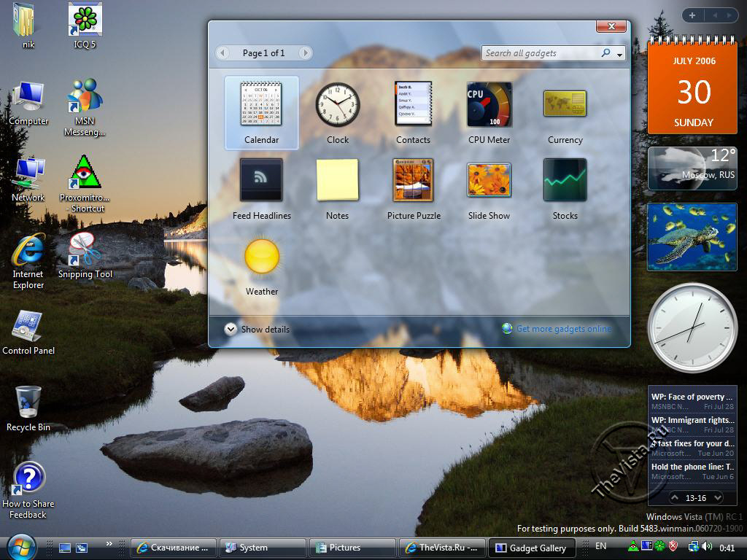This screenshot has width=747, height=560.
Task: Open Get more gadgets online link
Action: (x=563, y=329)
